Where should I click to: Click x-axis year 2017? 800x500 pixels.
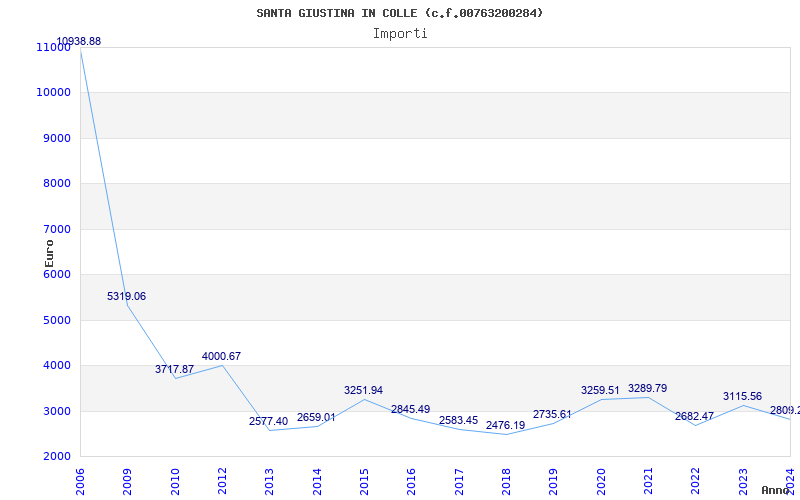(x=459, y=482)
